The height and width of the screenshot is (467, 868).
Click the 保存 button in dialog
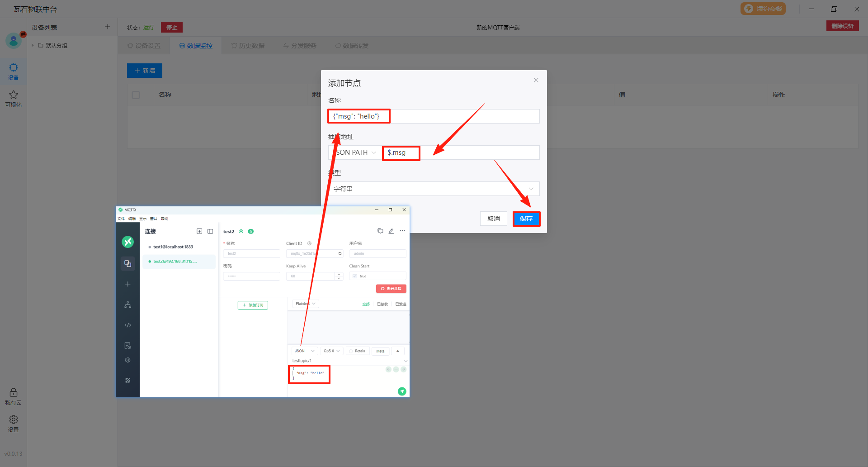pyautogui.click(x=526, y=219)
